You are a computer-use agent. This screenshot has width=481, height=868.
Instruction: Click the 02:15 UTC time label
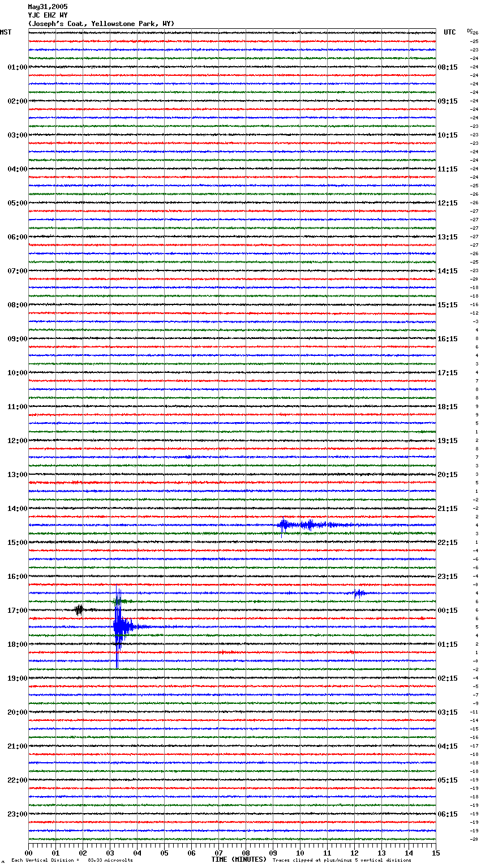[448, 678]
